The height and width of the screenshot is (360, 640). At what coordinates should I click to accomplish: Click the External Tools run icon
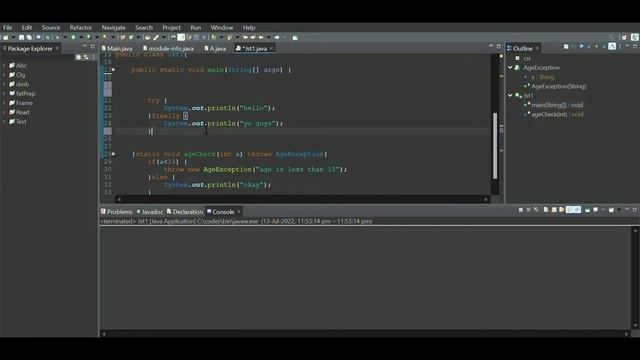click(104, 37)
